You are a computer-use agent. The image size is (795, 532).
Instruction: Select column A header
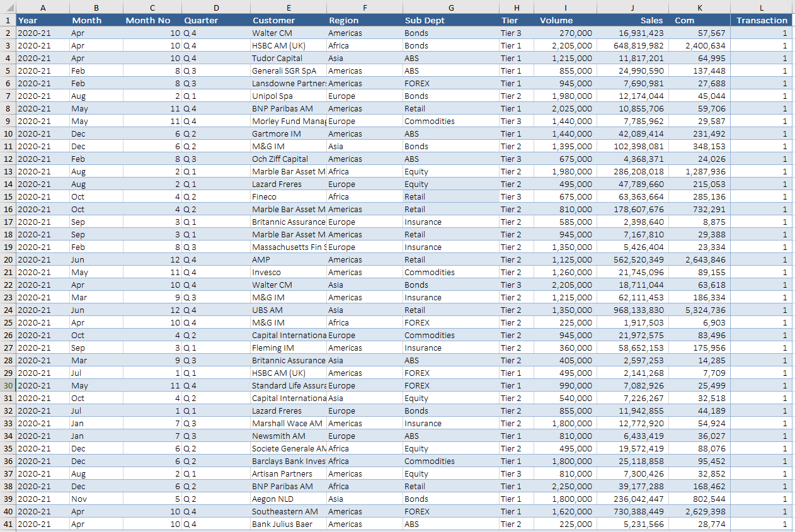pos(42,7)
